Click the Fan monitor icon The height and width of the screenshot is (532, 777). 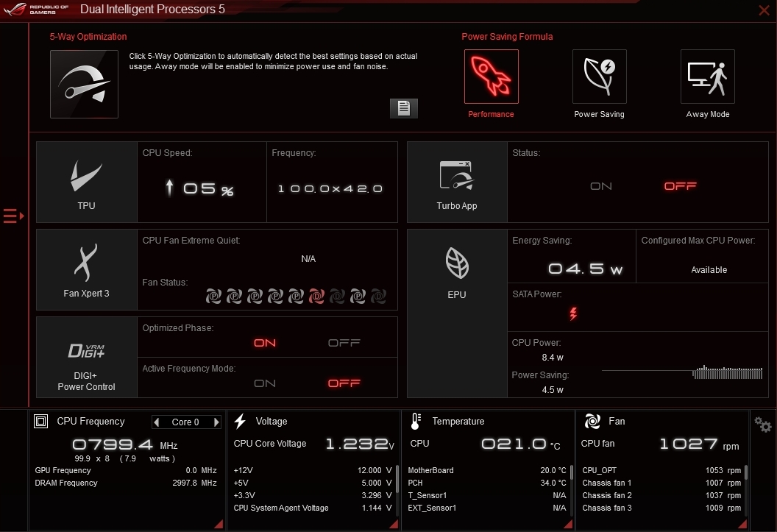592,421
